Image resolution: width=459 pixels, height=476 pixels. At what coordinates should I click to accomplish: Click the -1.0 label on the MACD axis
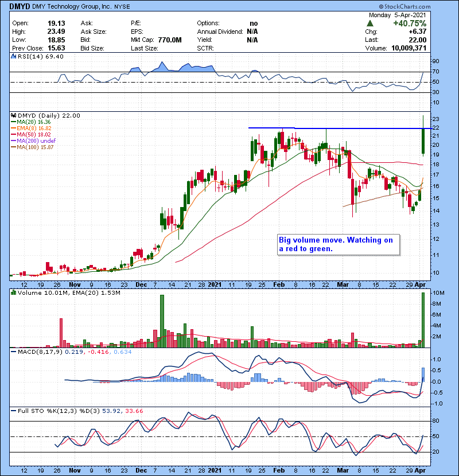pos(436,404)
